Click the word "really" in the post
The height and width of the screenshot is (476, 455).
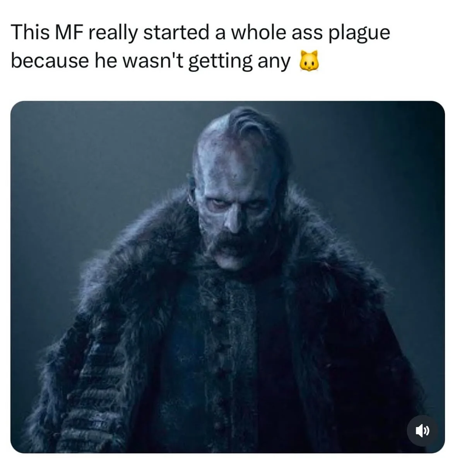(x=114, y=34)
